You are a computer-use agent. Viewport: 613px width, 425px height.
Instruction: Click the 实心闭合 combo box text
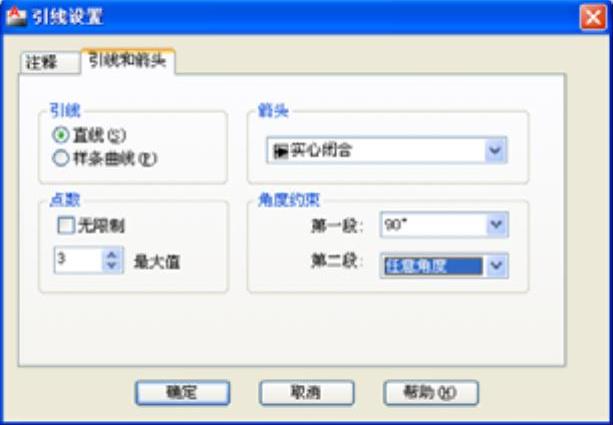click(321, 151)
